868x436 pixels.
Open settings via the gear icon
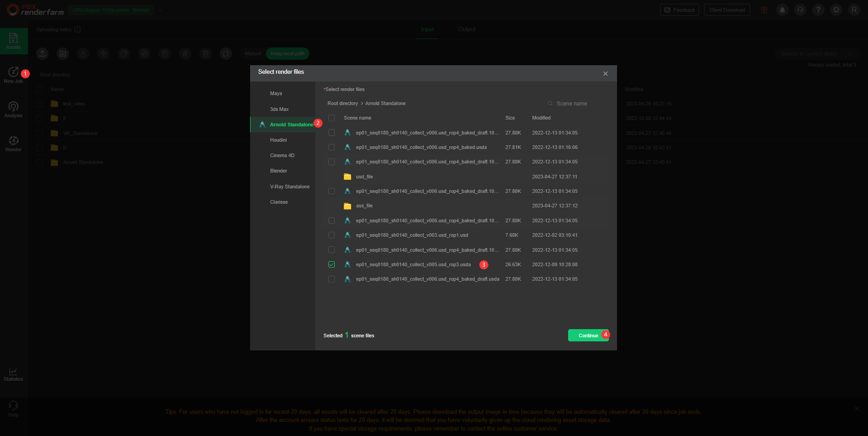coord(836,10)
